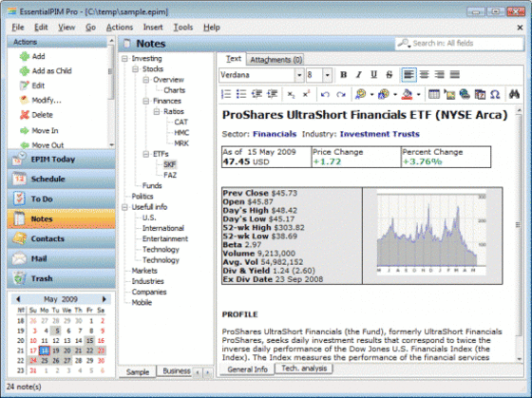Open the Business notes tab

176,370
